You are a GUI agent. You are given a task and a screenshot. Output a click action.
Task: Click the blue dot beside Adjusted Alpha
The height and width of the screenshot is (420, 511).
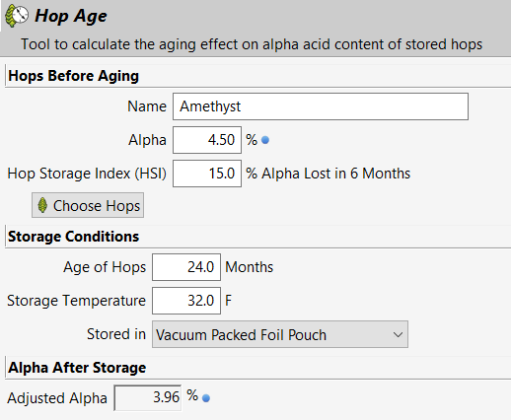pos(206,398)
